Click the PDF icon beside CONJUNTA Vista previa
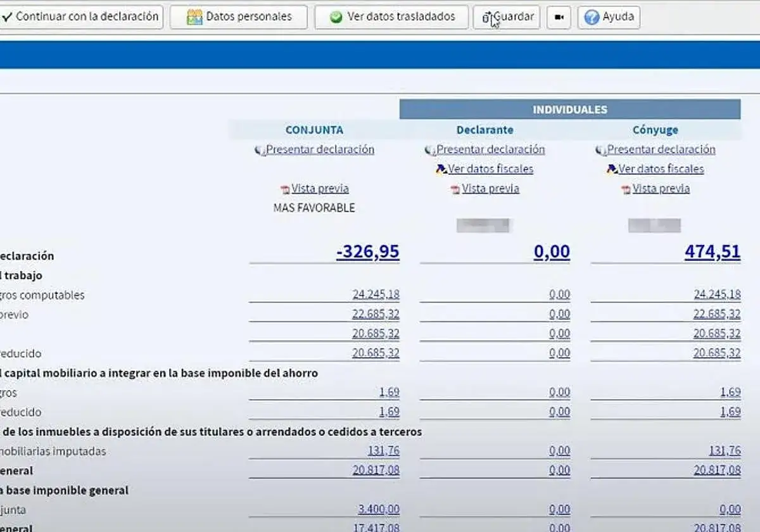This screenshot has height=532, width=760. [285, 189]
